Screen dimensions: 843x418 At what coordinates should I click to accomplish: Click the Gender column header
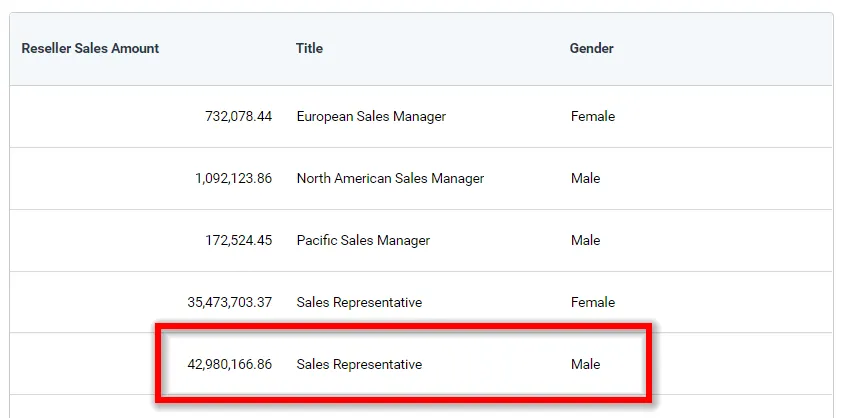pos(591,48)
